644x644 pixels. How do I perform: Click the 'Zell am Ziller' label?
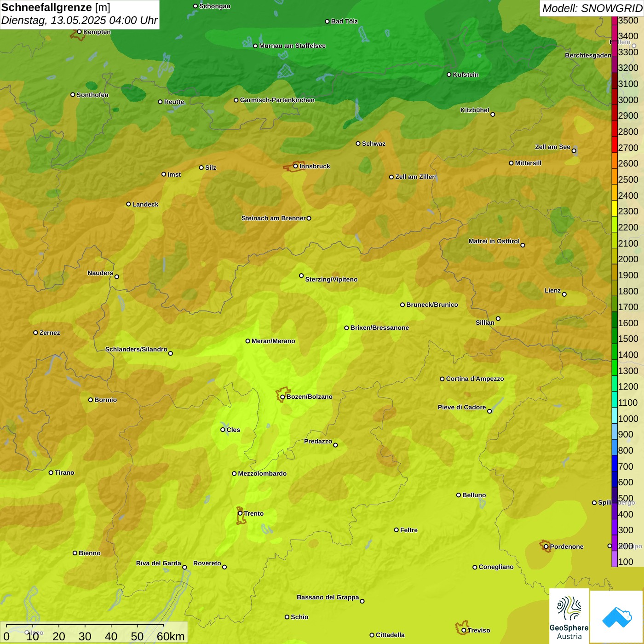(415, 177)
